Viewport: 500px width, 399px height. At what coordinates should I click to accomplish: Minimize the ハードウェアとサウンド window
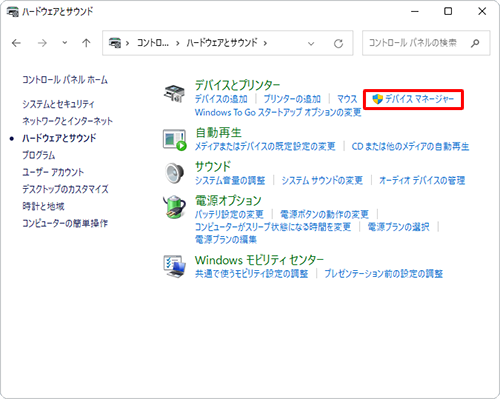pyautogui.click(x=415, y=11)
